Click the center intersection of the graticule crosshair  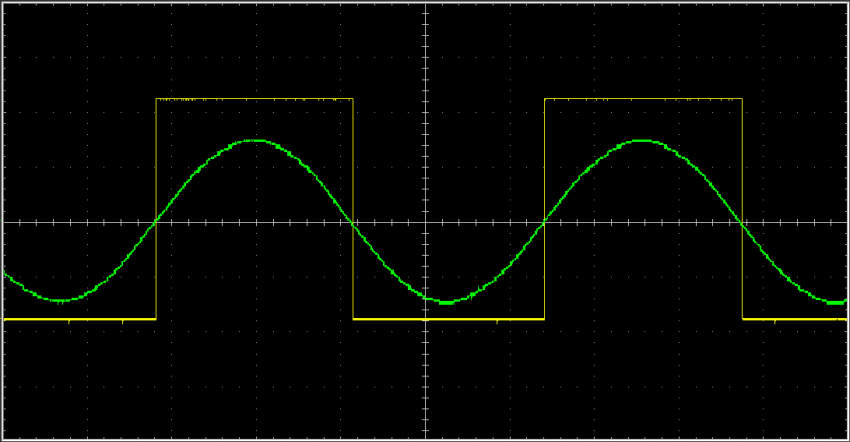[425, 222]
